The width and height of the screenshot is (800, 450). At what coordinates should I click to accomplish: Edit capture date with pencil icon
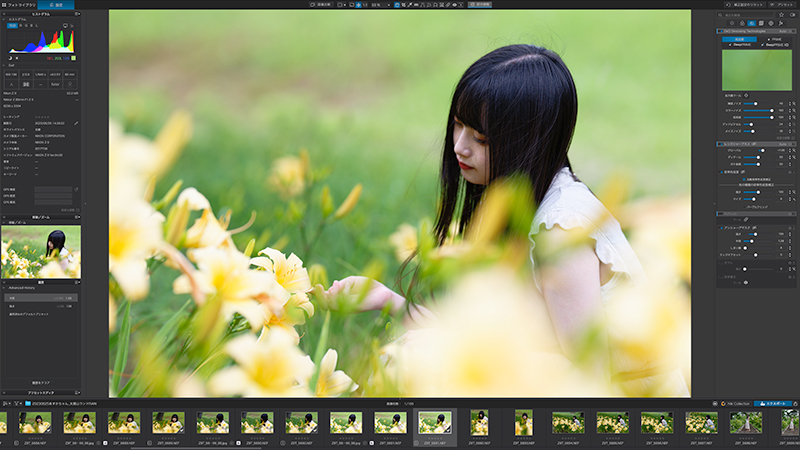(76, 123)
